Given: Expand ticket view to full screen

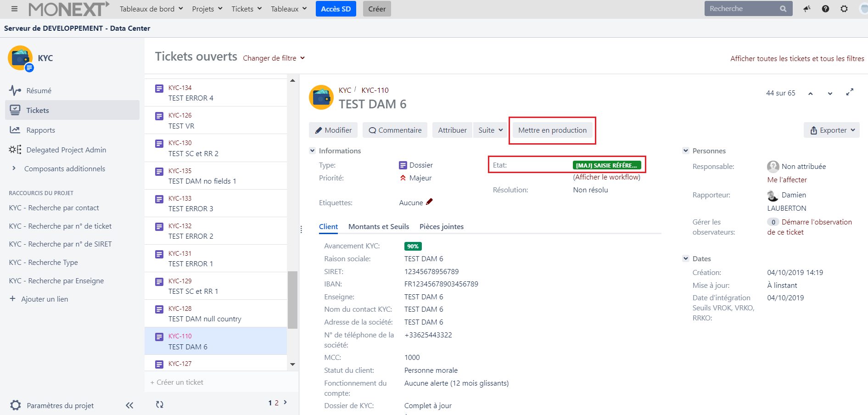Looking at the screenshot, I should point(850,92).
